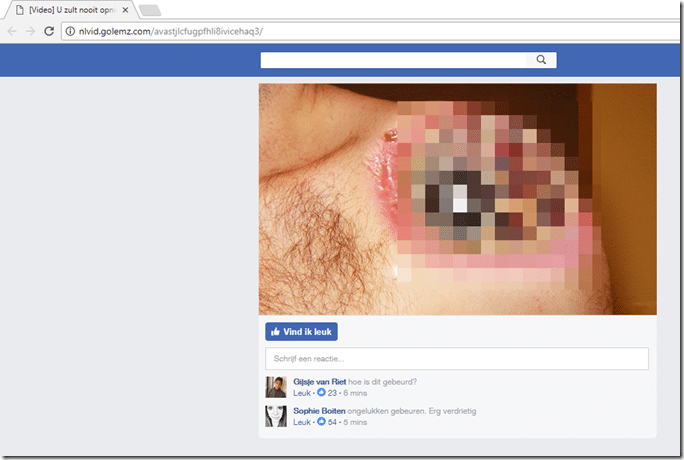Click Leuk under Gijsje's comment
684x460 pixels.
click(x=302, y=393)
